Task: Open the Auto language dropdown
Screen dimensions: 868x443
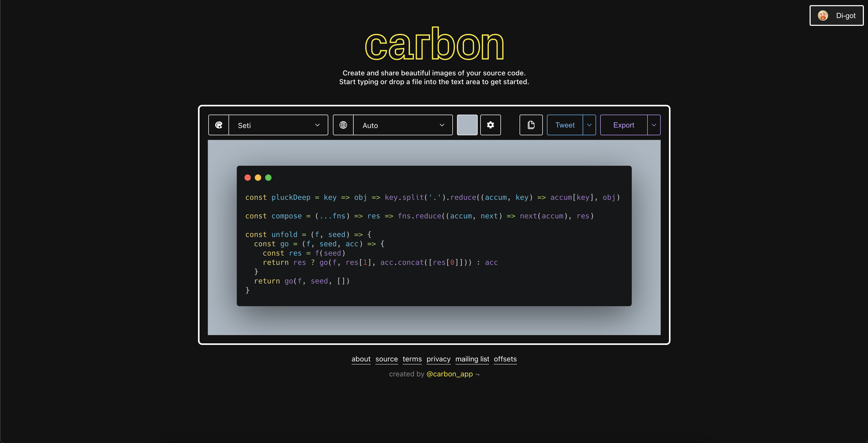Action: (x=403, y=125)
